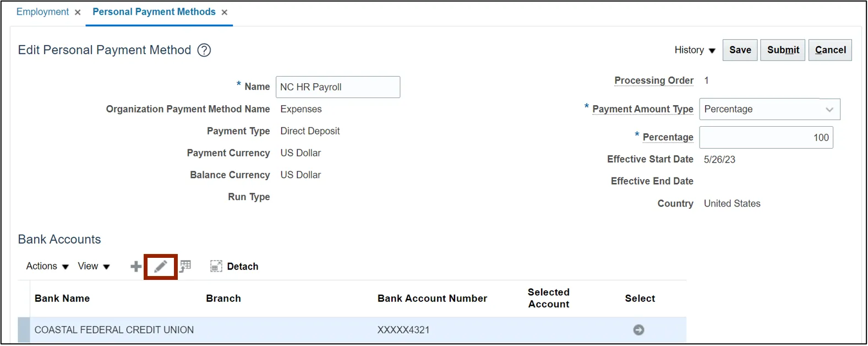Close the Personal Payment Methods tab

click(x=225, y=13)
